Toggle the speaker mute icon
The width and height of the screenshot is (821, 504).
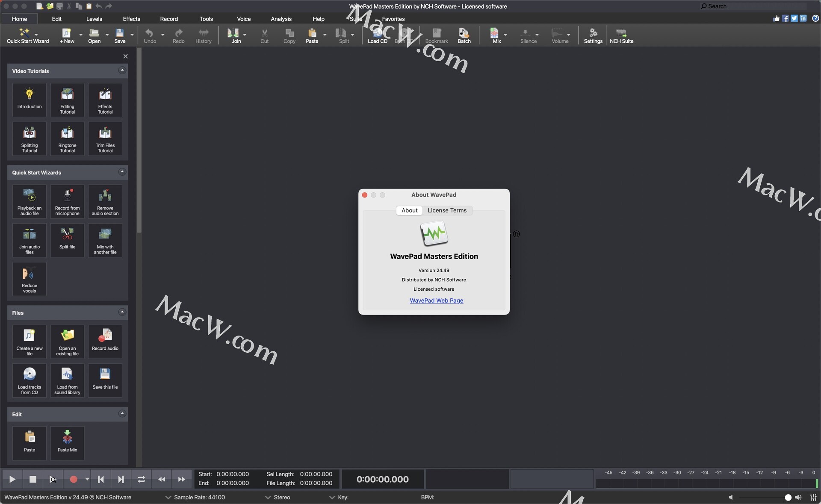(731, 497)
